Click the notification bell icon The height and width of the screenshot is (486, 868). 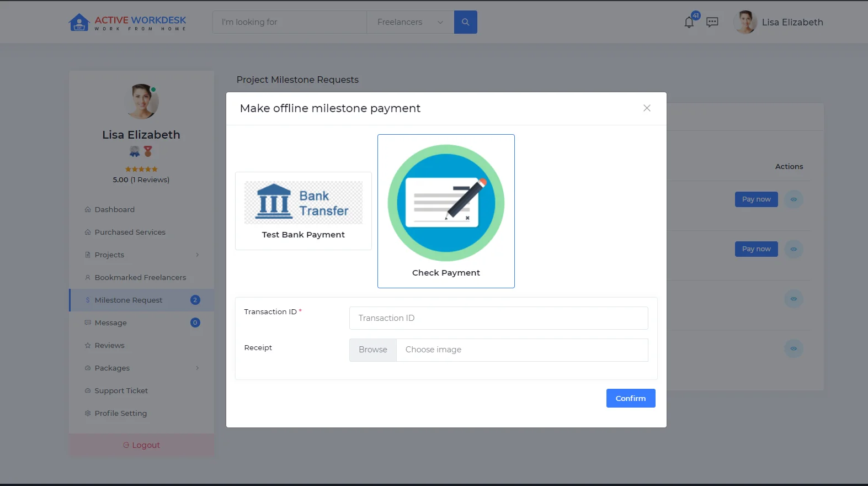tap(689, 23)
